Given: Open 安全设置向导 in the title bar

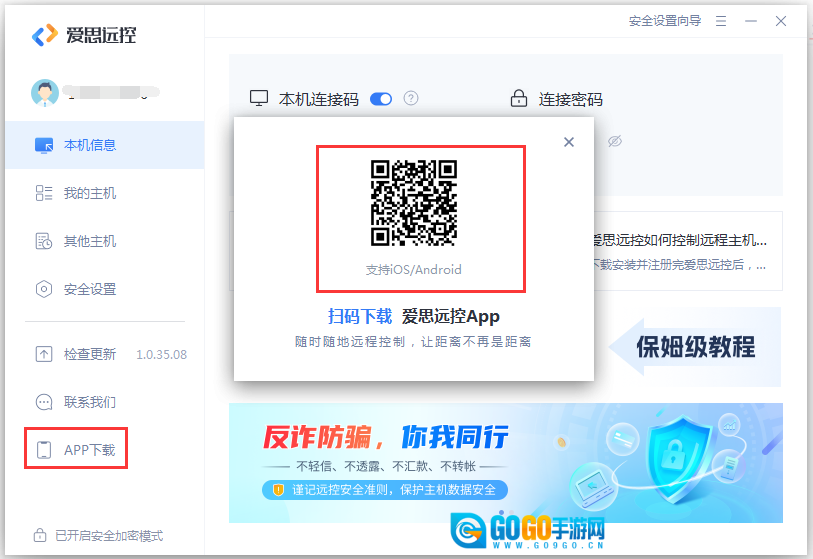Looking at the screenshot, I should 664,21.
